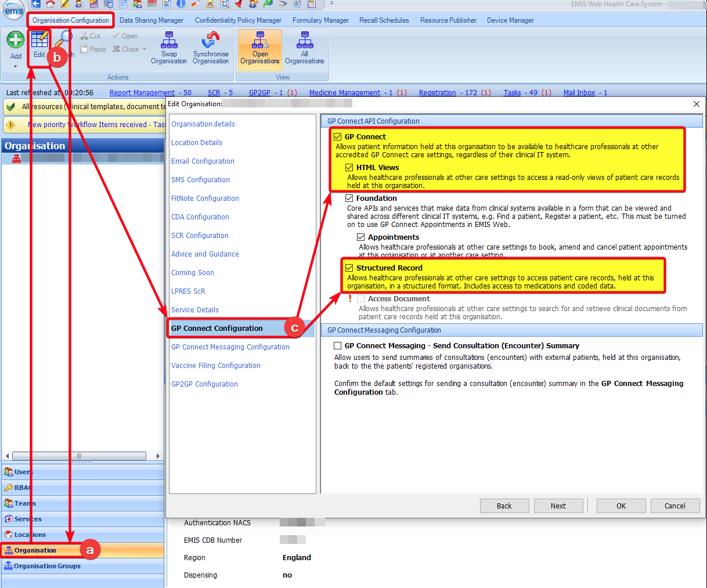Image resolution: width=707 pixels, height=588 pixels.
Task: Select FitNote Configuration in the dialog list
Action: [205, 199]
